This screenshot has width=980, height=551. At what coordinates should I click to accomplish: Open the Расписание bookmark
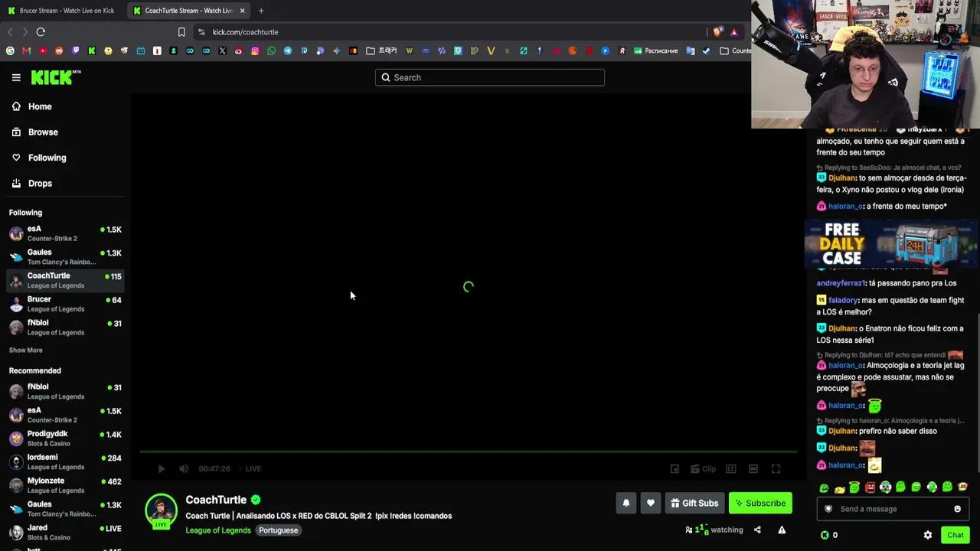(655, 51)
